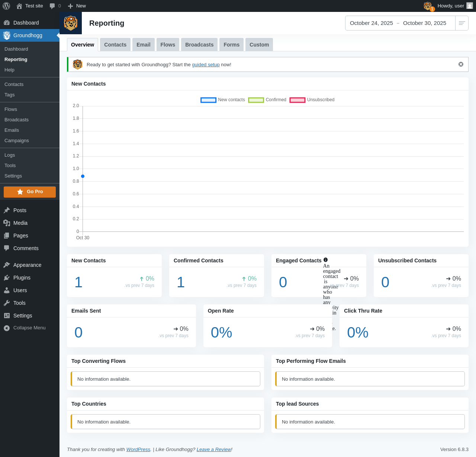The width and height of the screenshot is (476, 457).
Task: Dismiss the guided setup notice
Action: click(x=461, y=64)
